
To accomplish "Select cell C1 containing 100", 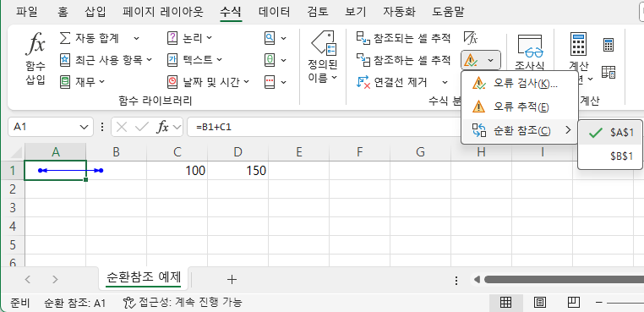I will click(x=177, y=170).
